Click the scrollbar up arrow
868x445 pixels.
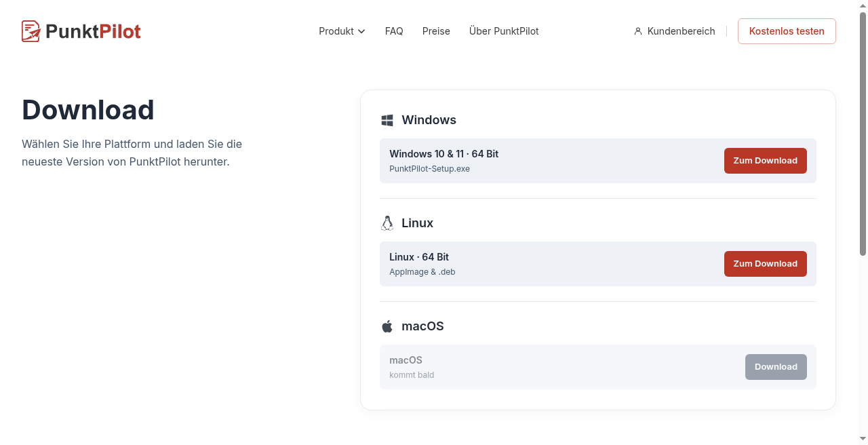[x=863, y=5]
